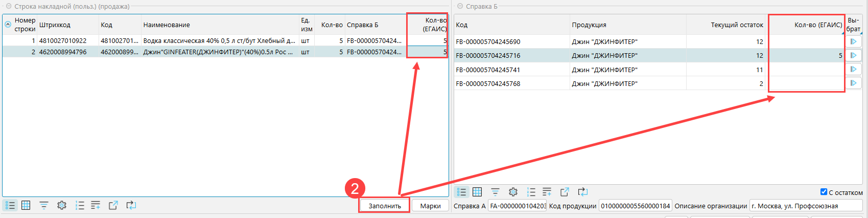
Task: Collapse the 'Справка Б' panel header
Action: [460, 7]
